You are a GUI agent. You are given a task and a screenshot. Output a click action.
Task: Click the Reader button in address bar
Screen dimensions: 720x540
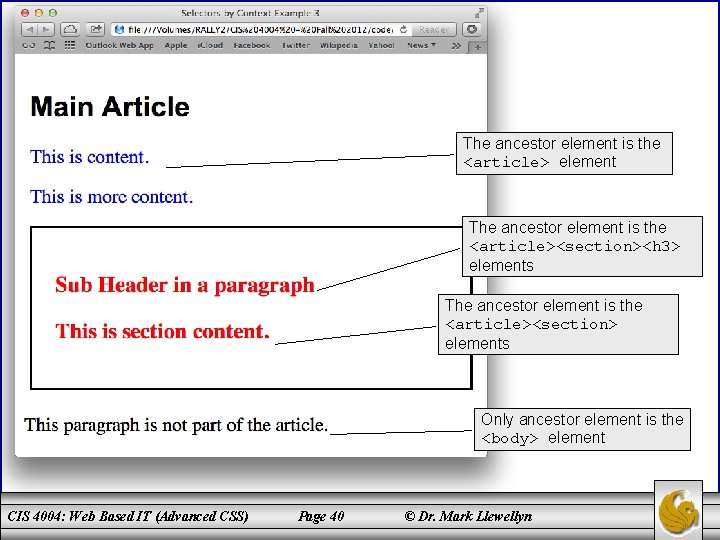(x=433, y=29)
